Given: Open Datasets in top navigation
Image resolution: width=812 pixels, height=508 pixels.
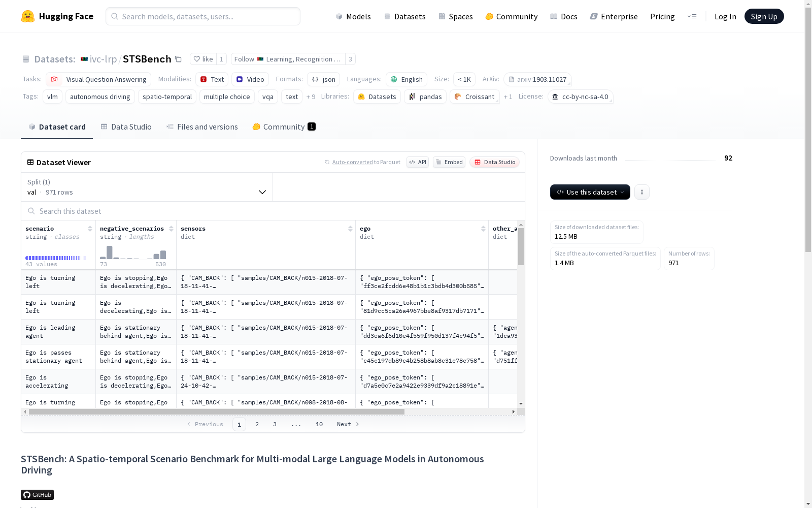Looking at the screenshot, I should [405, 16].
